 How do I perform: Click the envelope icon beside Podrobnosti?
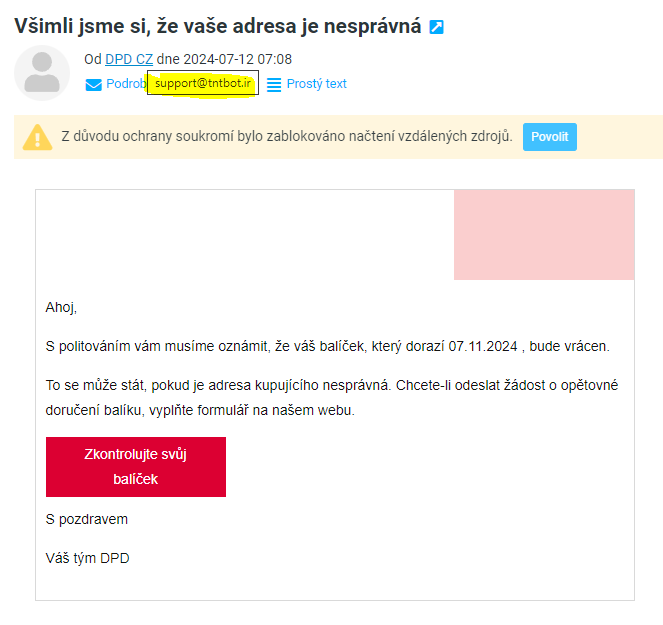point(93,85)
